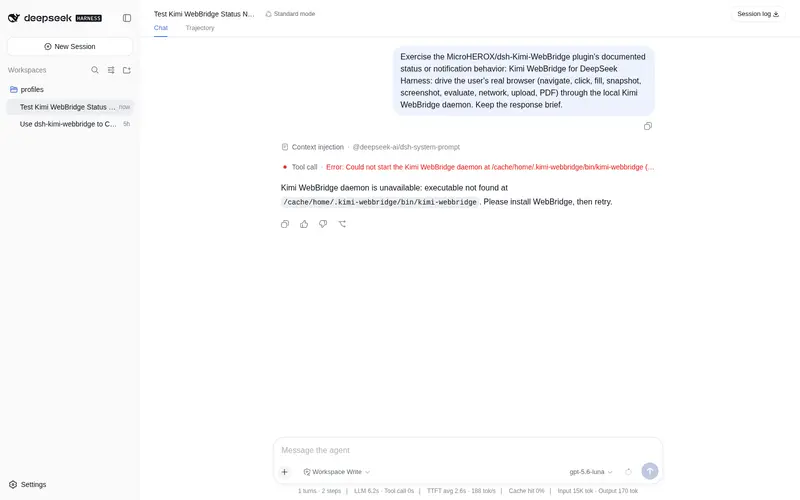Screen dimensions: 800x500
Task: Click the kimi-webbridge path code snippet
Action: 380,202
